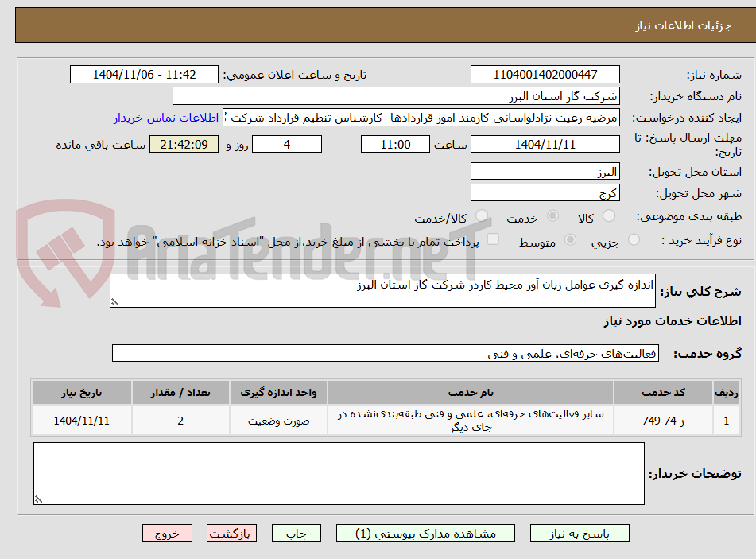This screenshot has width=756, height=559.
Task: Open مشاهده مدارک پیوستي (1) to view attachments
Action: point(426,533)
